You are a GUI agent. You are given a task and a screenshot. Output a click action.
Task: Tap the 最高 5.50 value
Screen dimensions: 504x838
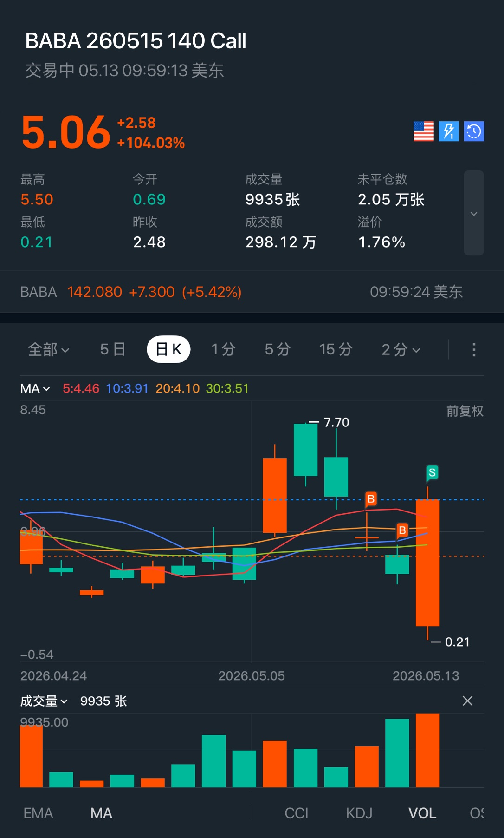pyautogui.click(x=37, y=200)
